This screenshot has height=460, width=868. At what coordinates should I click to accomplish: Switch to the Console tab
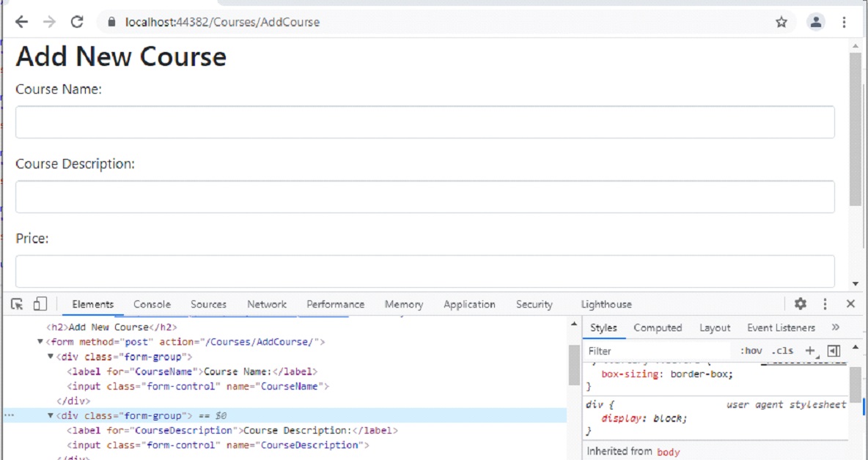tap(152, 304)
